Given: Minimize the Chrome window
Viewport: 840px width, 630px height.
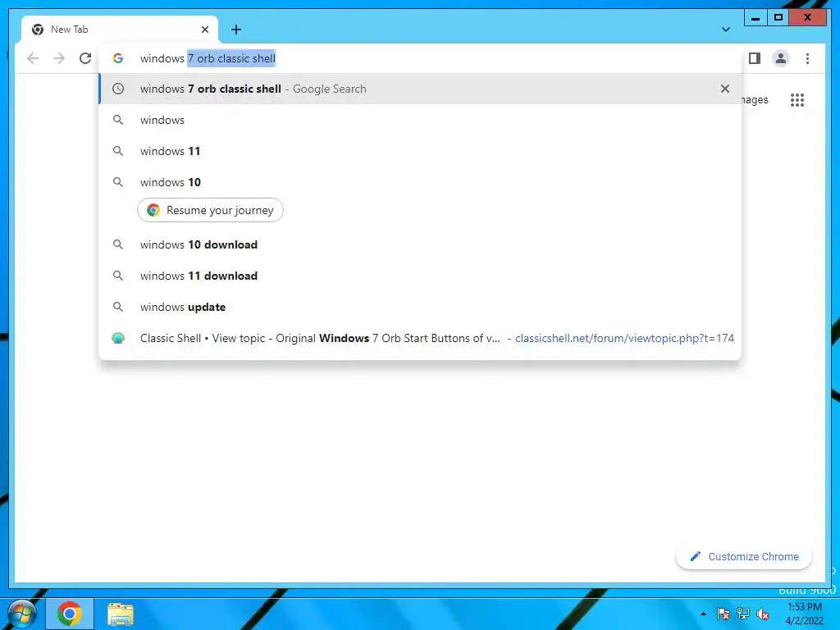Looking at the screenshot, I should pyautogui.click(x=756, y=18).
